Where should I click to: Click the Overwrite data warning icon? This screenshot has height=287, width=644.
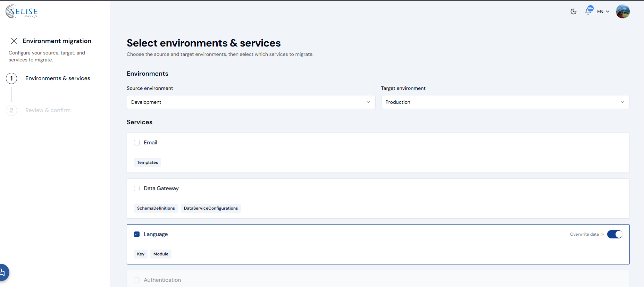pyautogui.click(x=602, y=234)
